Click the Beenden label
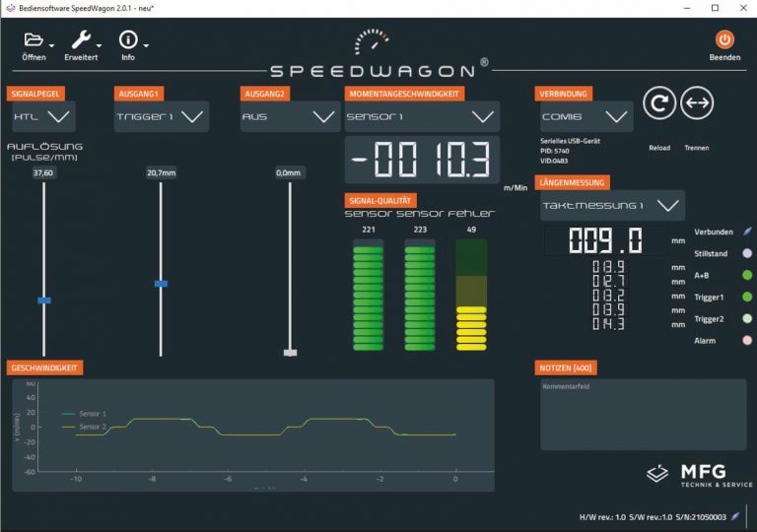 [724, 57]
